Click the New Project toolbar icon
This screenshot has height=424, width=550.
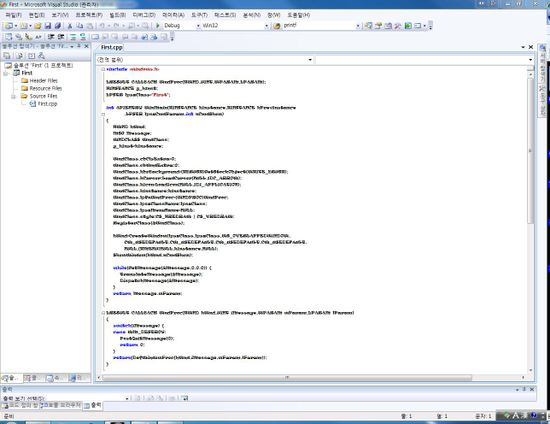[x=8, y=26]
